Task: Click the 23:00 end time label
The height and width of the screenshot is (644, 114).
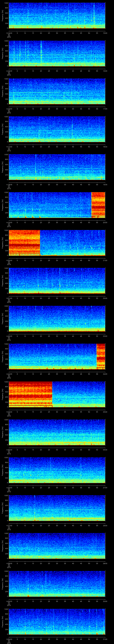Action: click(x=105, y=336)
